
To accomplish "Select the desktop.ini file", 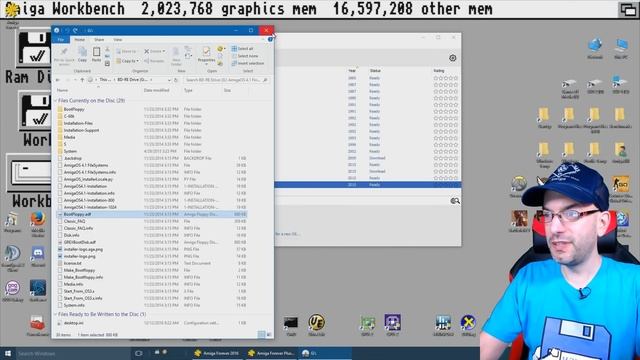I will [73, 323].
